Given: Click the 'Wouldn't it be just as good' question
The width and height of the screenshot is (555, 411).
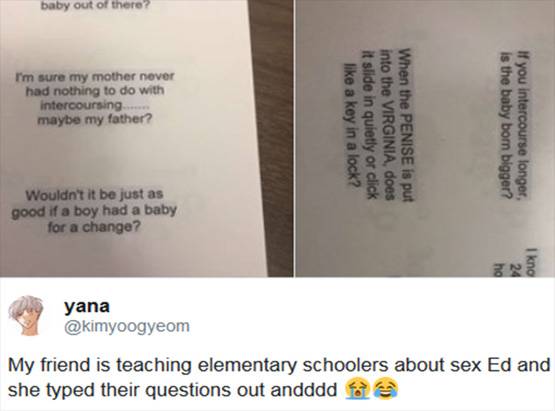Looking at the screenshot, I should [94, 211].
